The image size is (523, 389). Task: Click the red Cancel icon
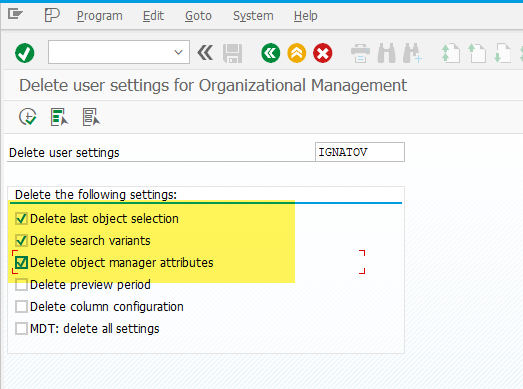coord(323,53)
